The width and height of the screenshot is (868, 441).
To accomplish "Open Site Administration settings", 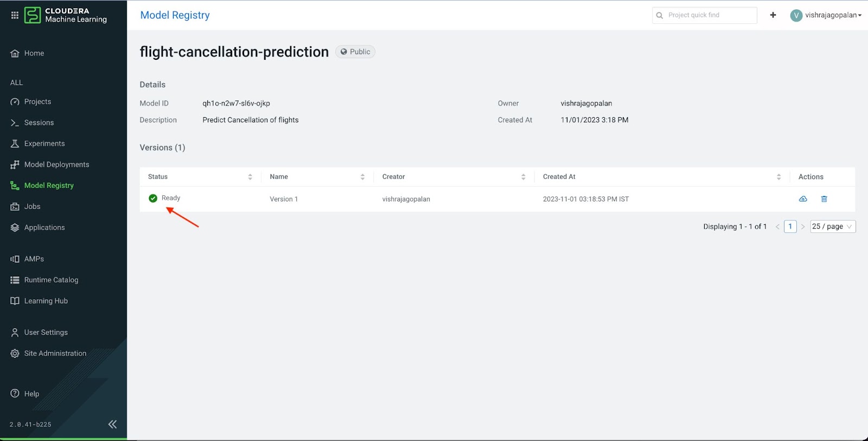I will pos(55,353).
